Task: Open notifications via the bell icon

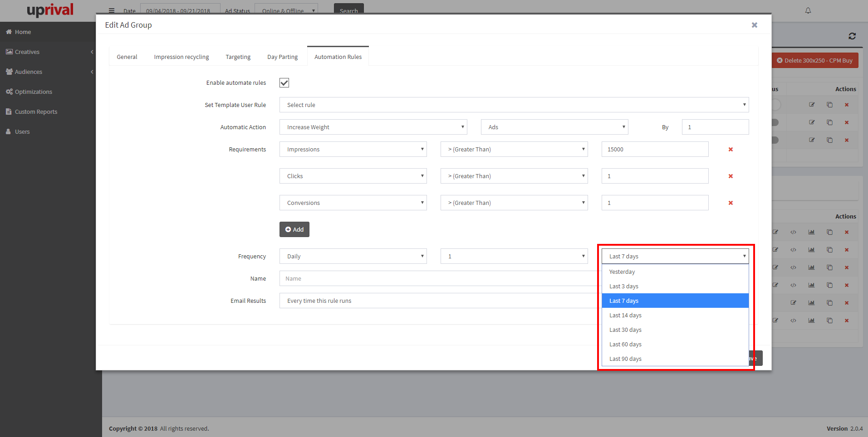Action: tap(808, 10)
